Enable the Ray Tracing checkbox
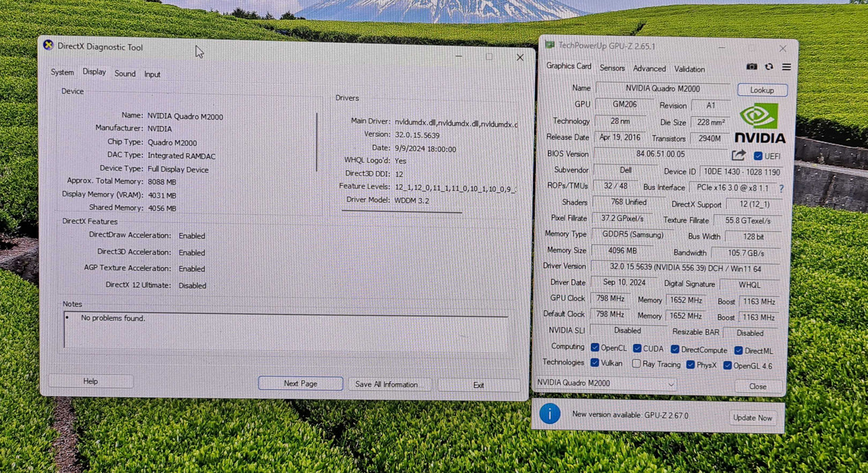Screen dimensions: 868x473 [636, 364]
